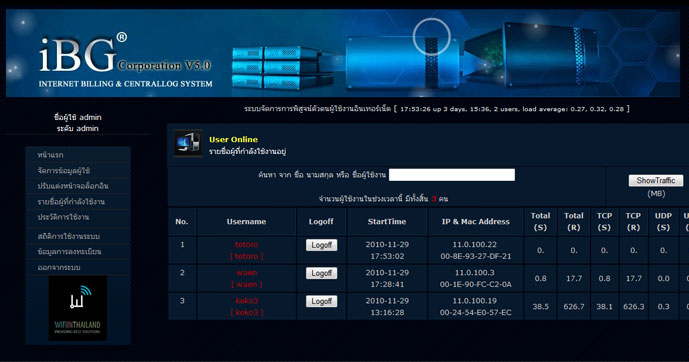The width and height of the screenshot is (689, 362).
Task: Log off user koko3
Action: (322, 301)
